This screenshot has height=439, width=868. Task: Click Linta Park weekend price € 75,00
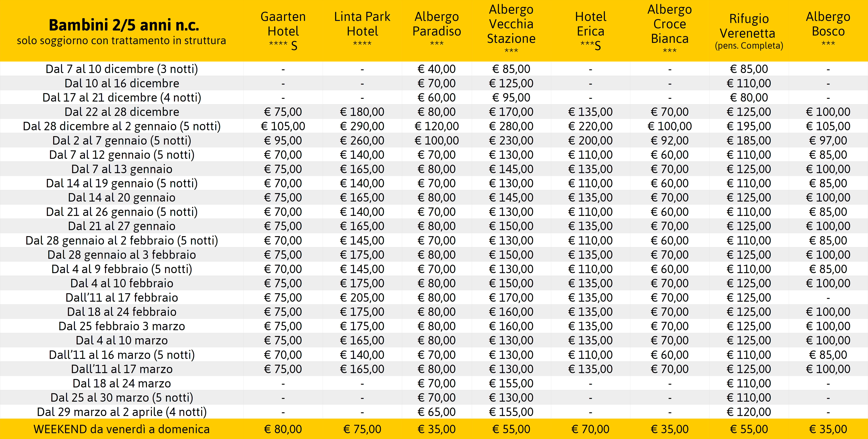pyautogui.click(x=362, y=429)
